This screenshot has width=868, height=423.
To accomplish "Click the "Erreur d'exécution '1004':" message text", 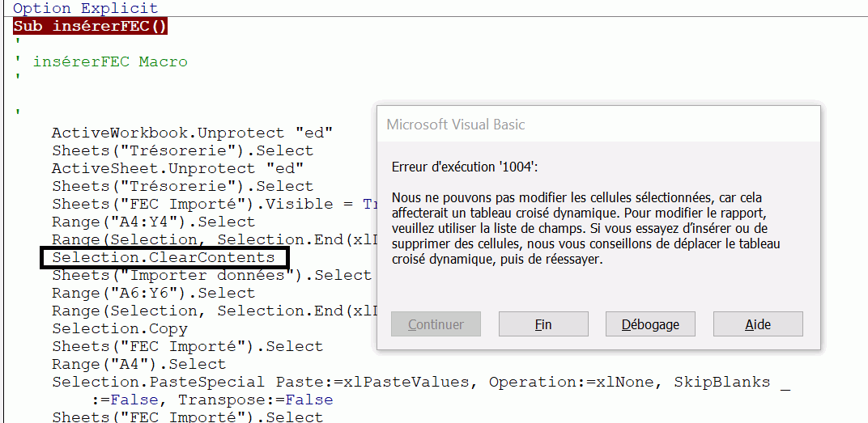I will click(465, 167).
